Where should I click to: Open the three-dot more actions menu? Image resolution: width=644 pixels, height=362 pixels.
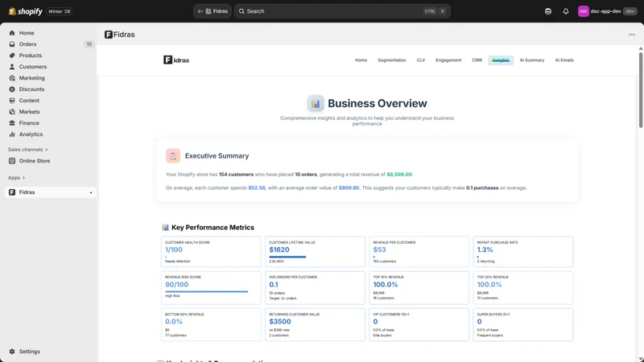click(632, 35)
